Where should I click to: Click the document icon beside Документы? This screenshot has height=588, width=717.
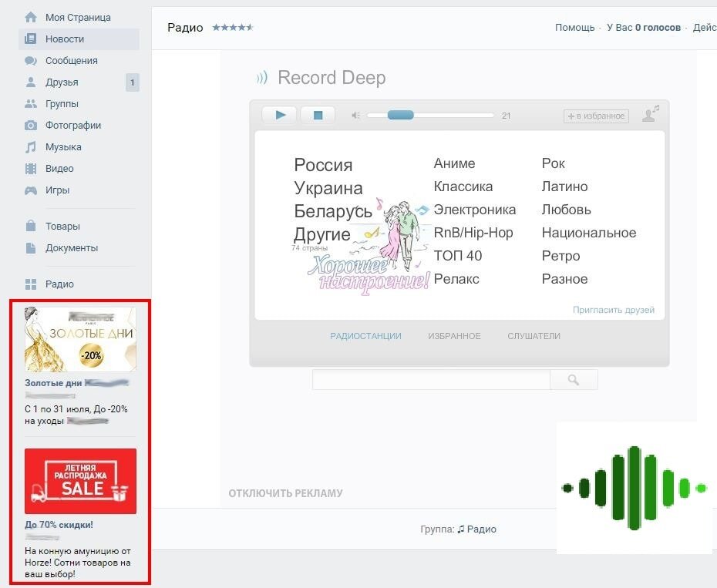click(x=31, y=248)
